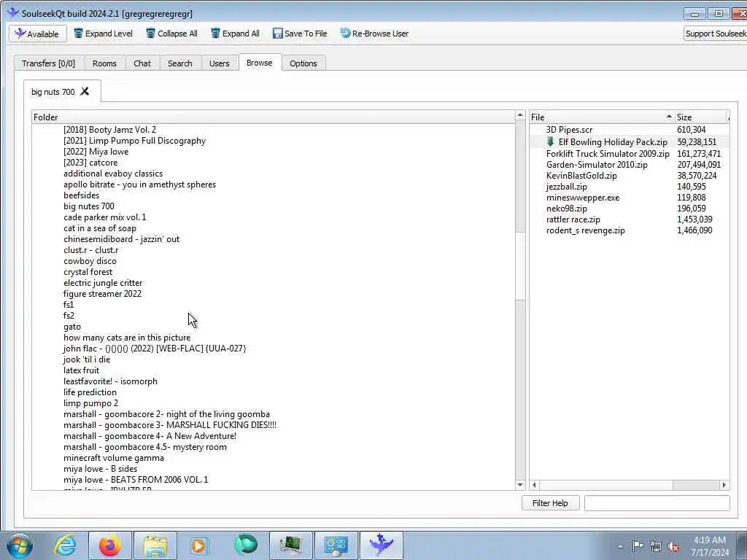Select folder miya lowe - B sides
Image resolution: width=747 pixels, height=560 pixels.
pos(100,469)
